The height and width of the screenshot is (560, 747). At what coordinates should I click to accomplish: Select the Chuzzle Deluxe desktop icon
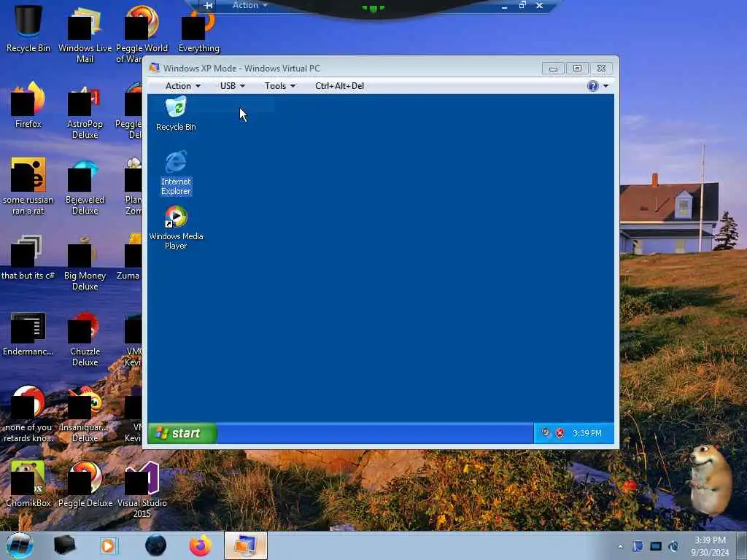(85, 338)
